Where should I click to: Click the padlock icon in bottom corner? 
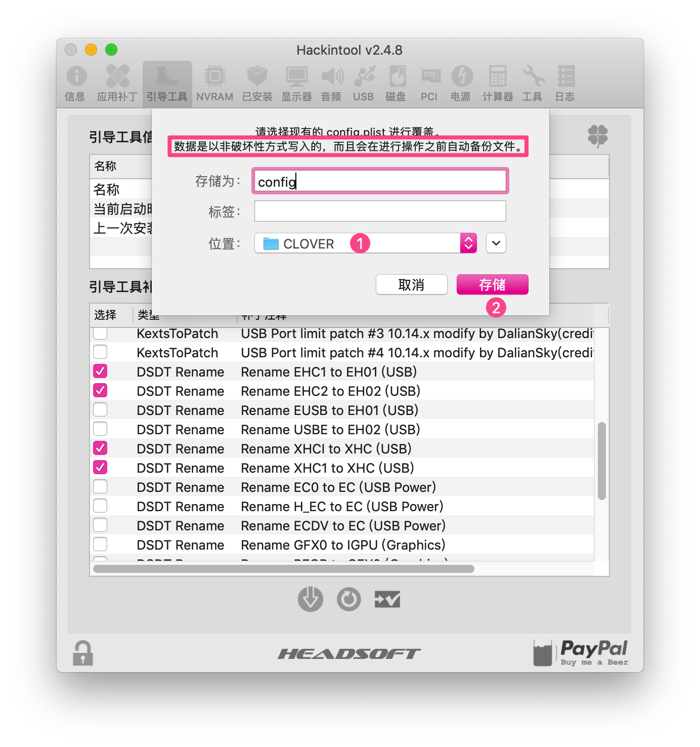(x=83, y=653)
